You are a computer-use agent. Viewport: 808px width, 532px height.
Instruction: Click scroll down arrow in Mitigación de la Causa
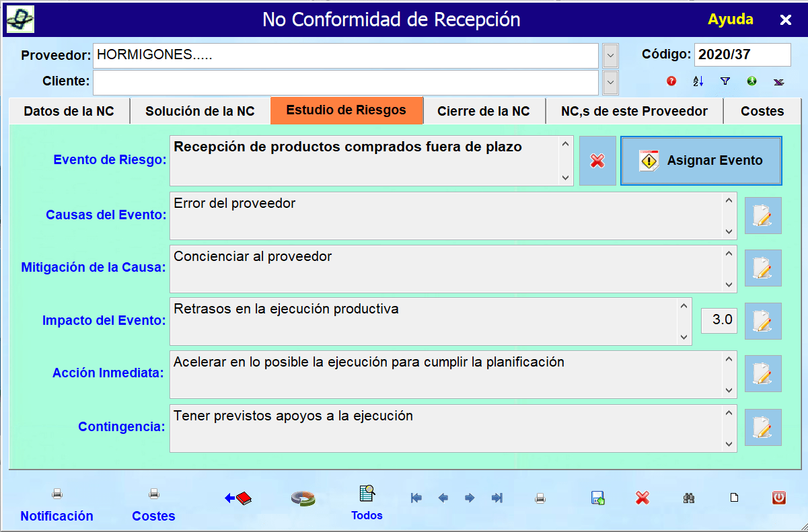(x=729, y=284)
